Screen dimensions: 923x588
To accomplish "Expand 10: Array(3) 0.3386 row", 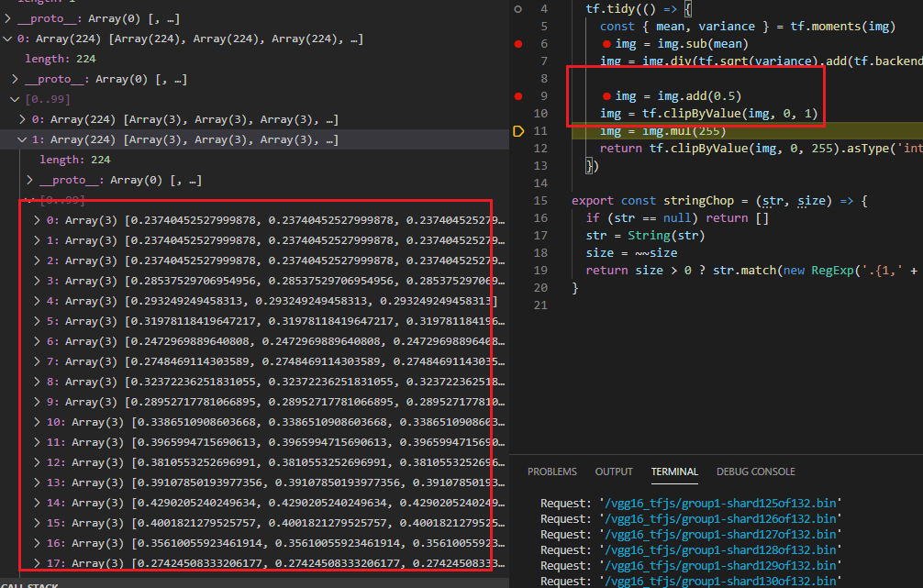I will coord(37,422).
